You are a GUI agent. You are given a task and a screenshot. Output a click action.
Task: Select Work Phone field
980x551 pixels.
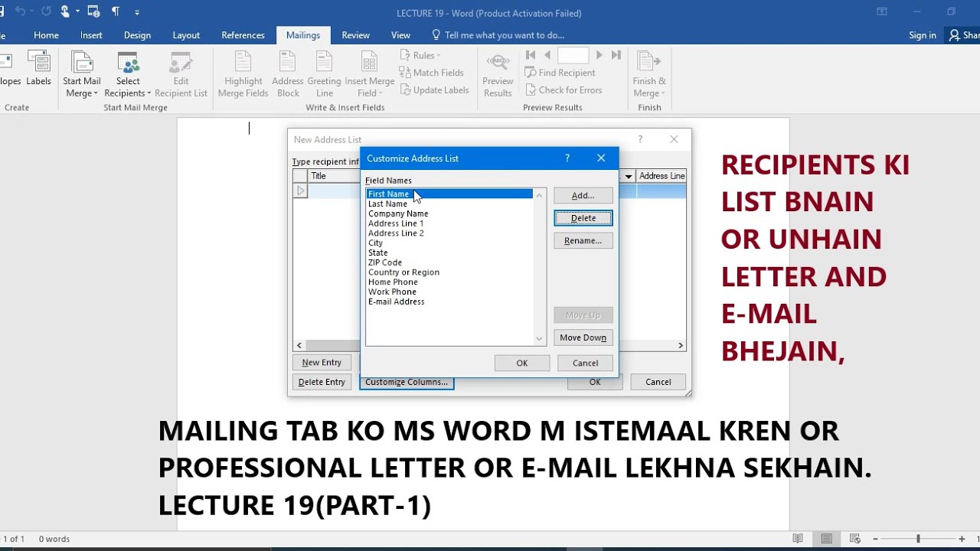coord(449,292)
